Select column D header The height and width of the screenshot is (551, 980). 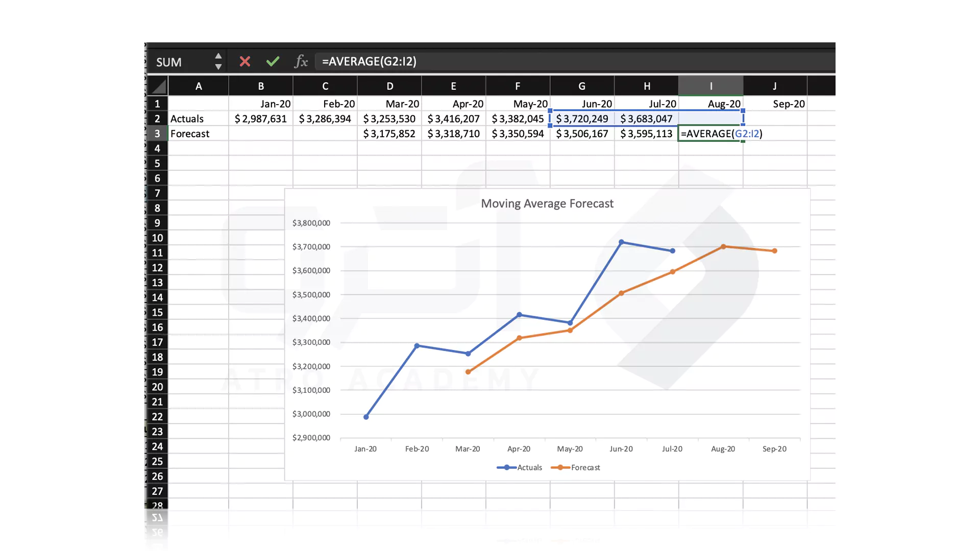click(x=389, y=86)
